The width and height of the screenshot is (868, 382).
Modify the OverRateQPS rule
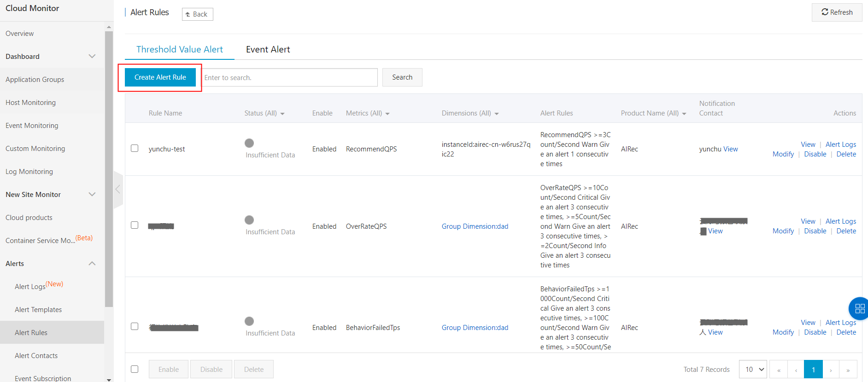(x=783, y=231)
